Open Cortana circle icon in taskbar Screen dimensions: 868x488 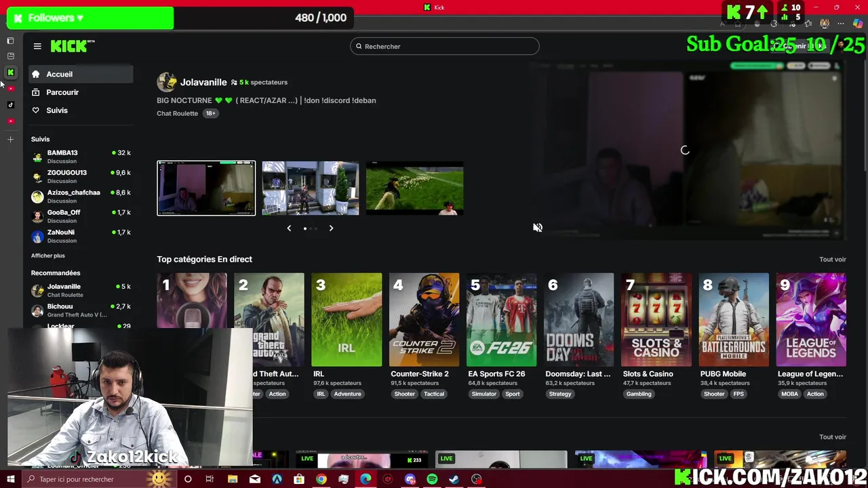(x=188, y=479)
